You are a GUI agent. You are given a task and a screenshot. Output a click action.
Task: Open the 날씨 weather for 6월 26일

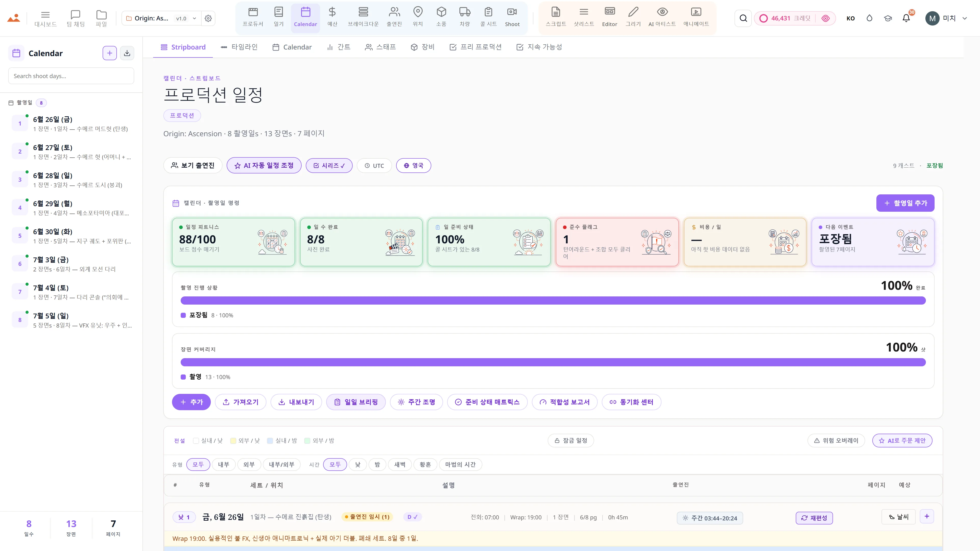point(898,517)
